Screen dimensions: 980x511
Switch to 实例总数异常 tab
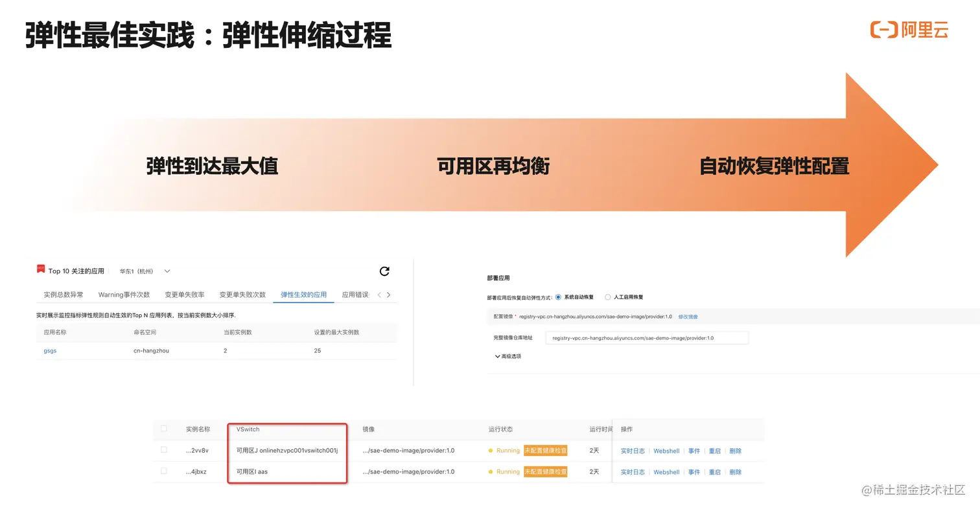pos(64,295)
